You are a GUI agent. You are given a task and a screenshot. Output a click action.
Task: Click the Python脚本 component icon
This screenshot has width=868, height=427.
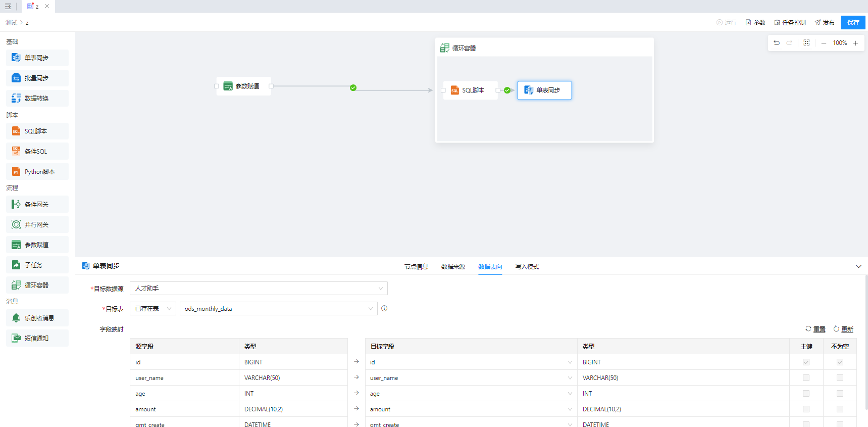coord(16,171)
